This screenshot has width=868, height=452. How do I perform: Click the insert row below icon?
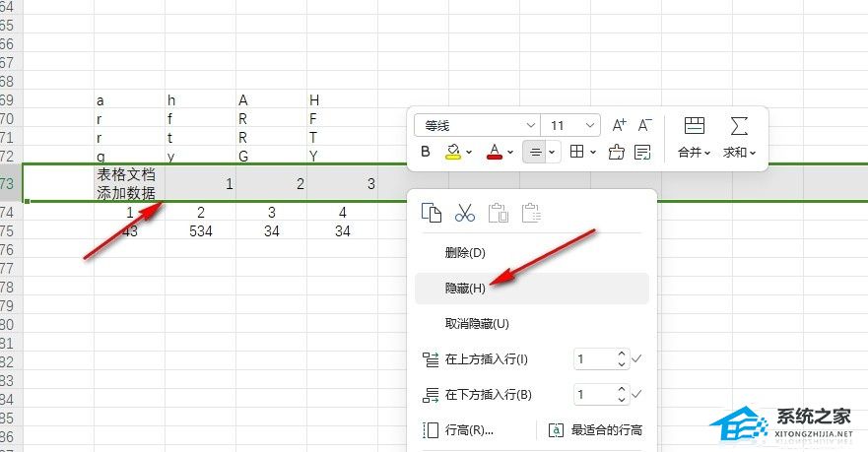(431, 395)
